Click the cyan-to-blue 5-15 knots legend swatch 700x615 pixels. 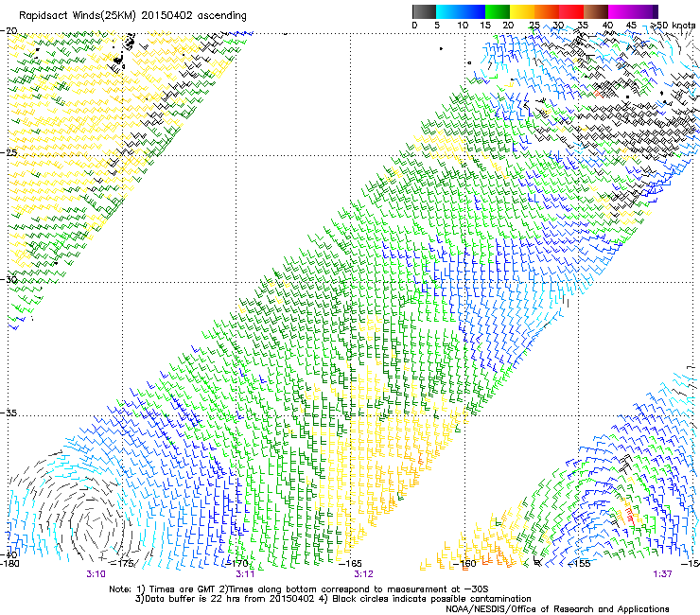(461, 11)
